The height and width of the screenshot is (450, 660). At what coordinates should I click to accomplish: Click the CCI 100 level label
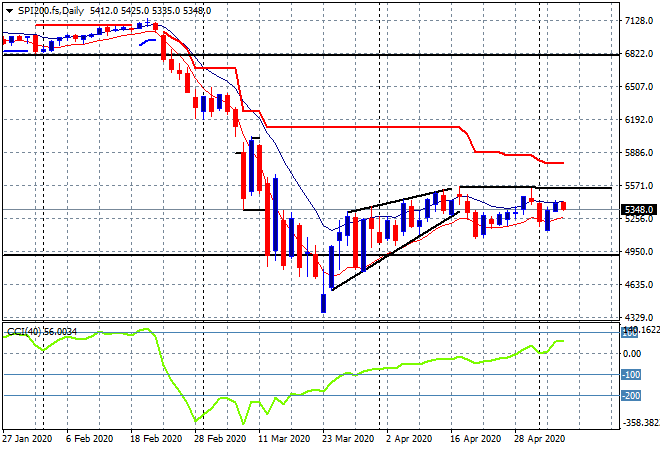[630, 333]
